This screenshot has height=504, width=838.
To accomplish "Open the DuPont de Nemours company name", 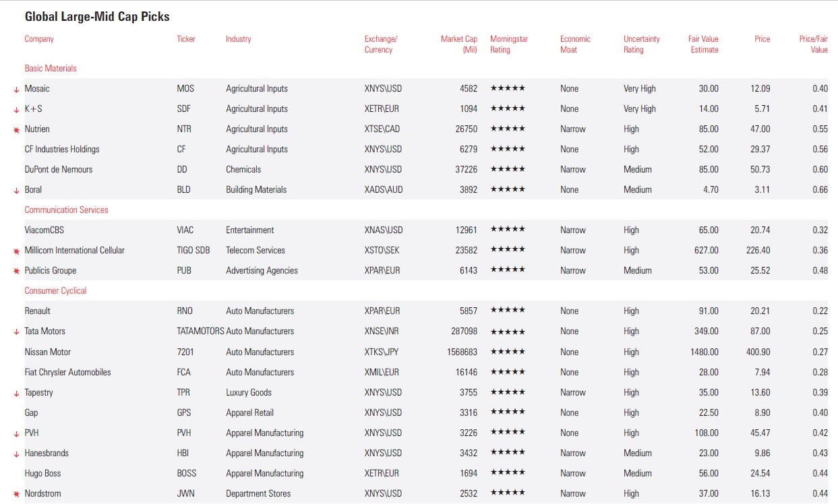I will coord(59,169).
